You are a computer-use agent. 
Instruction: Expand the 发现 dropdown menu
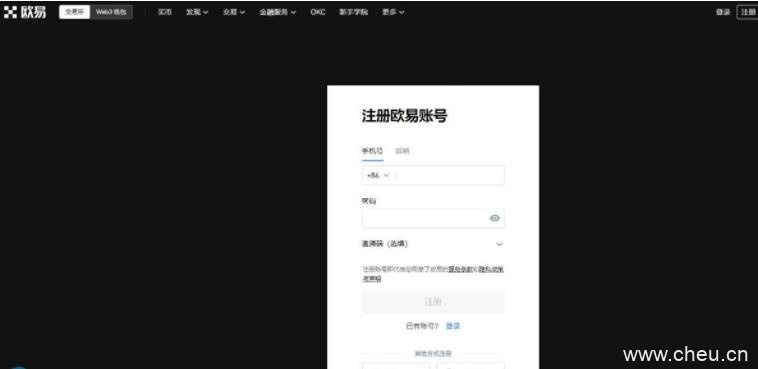(x=197, y=12)
